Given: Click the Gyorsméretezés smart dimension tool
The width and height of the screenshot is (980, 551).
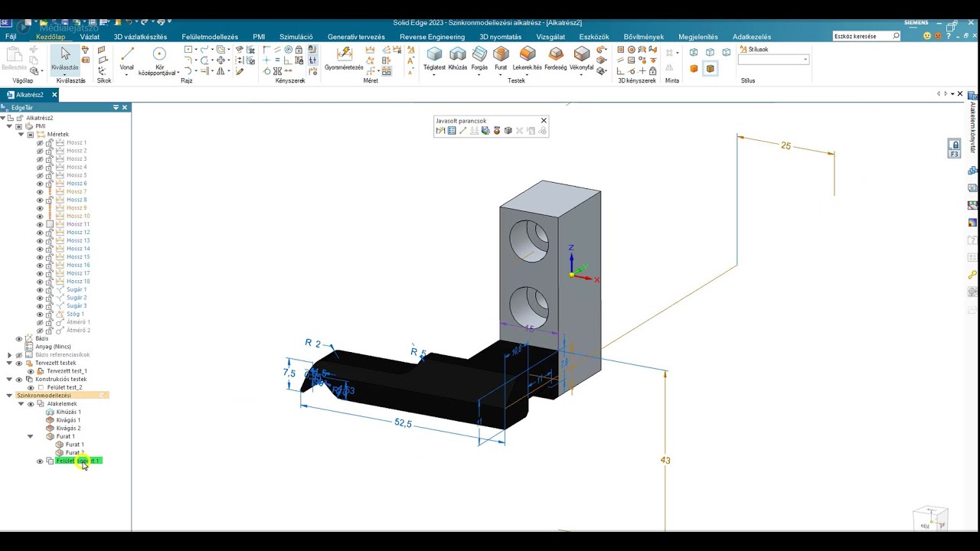Looking at the screenshot, I should click(344, 58).
